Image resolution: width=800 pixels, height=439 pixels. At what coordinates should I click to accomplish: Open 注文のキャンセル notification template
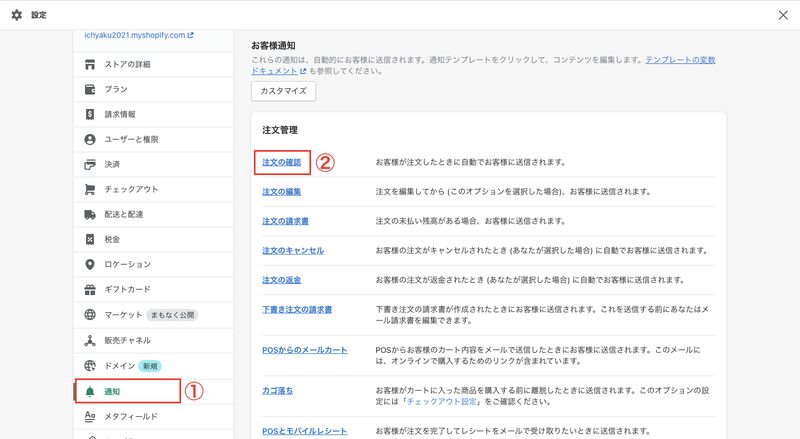click(x=293, y=251)
